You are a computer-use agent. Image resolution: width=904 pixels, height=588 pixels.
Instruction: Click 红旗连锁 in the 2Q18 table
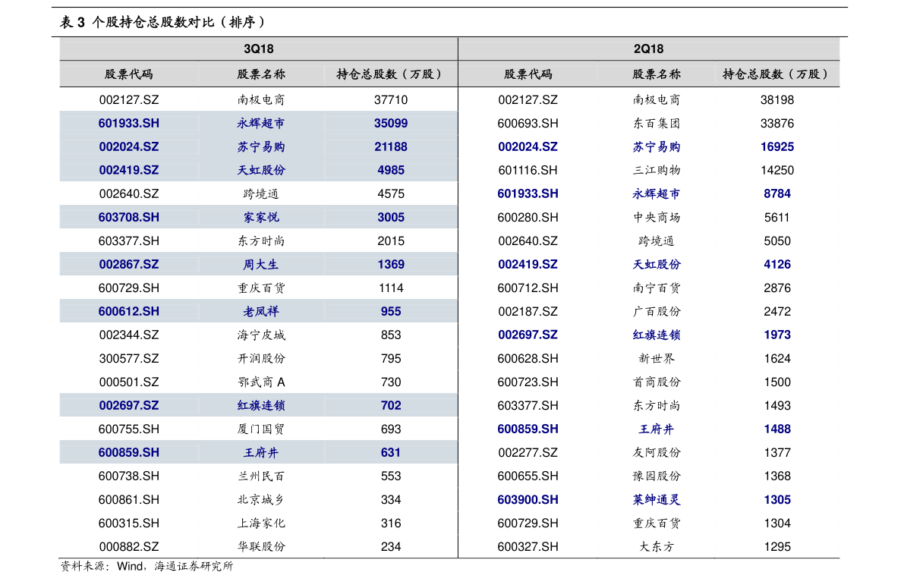pyautogui.click(x=656, y=335)
